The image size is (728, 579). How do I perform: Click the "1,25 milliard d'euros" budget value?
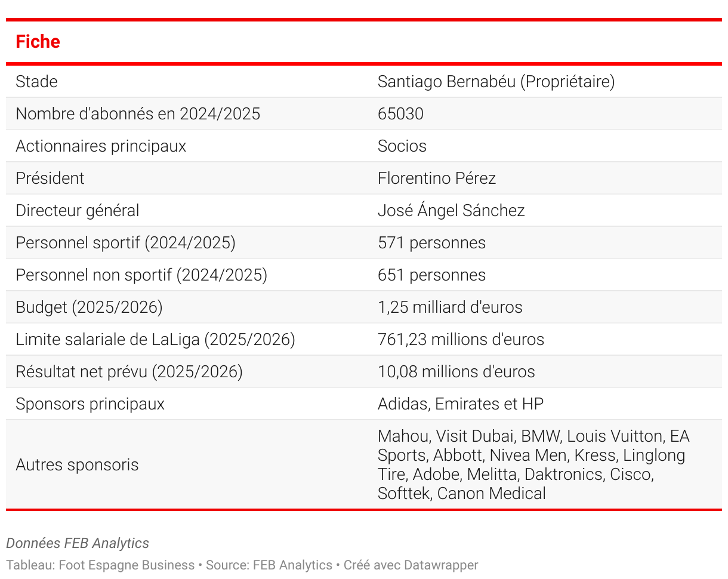click(450, 307)
